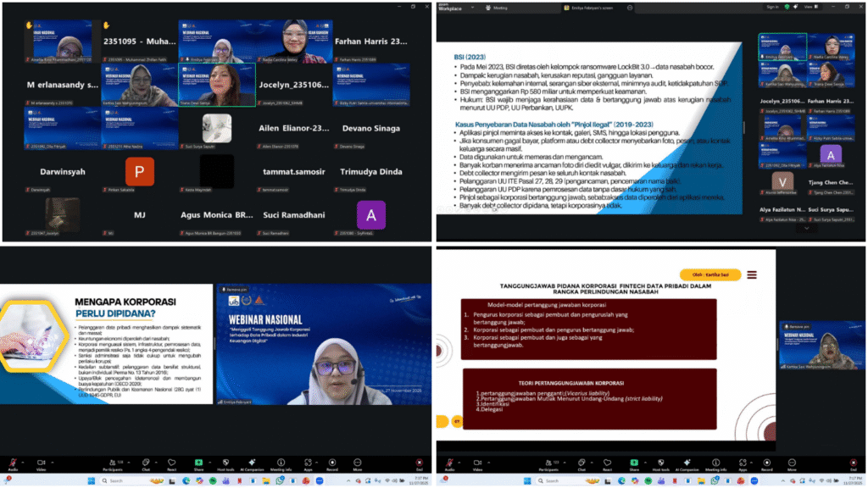The width and height of the screenshot is (868, 488).
Task: Click React heart icon in lower-left toolbar
Action: tap(172, 463)
